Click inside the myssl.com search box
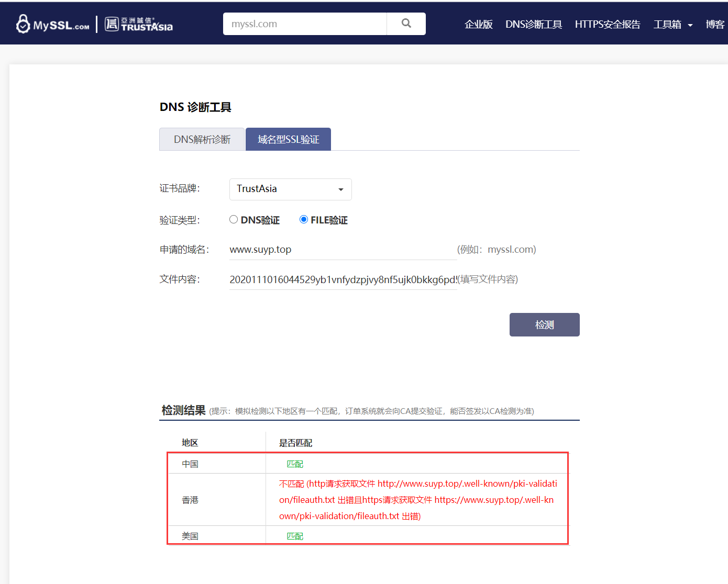 point(305,24)
